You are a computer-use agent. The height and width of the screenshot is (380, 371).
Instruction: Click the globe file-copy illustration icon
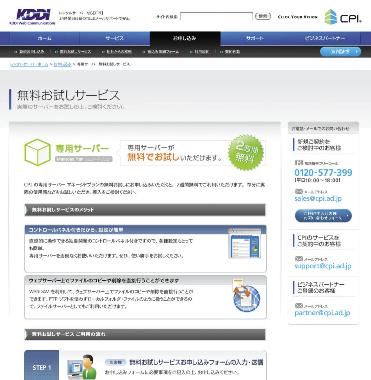click(x=246, y=296)
